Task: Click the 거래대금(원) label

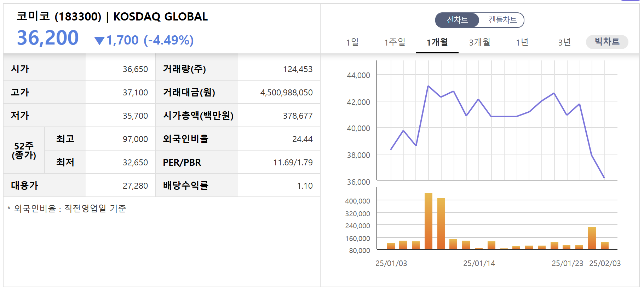Action: coord(189,92)
